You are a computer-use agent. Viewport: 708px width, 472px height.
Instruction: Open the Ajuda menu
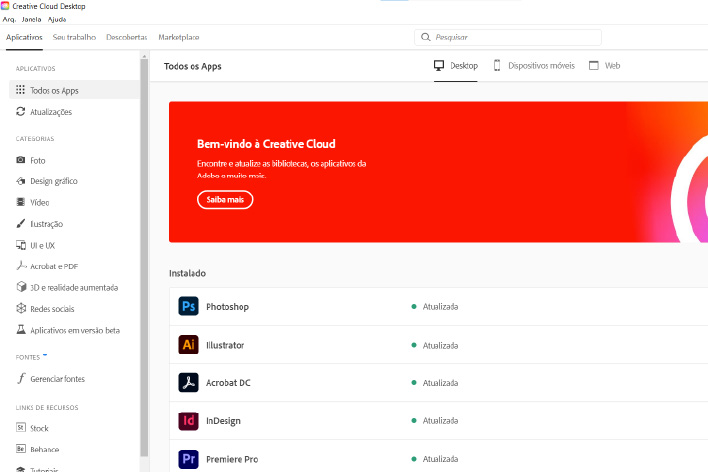pyautogui.click(x=57, y=19)
